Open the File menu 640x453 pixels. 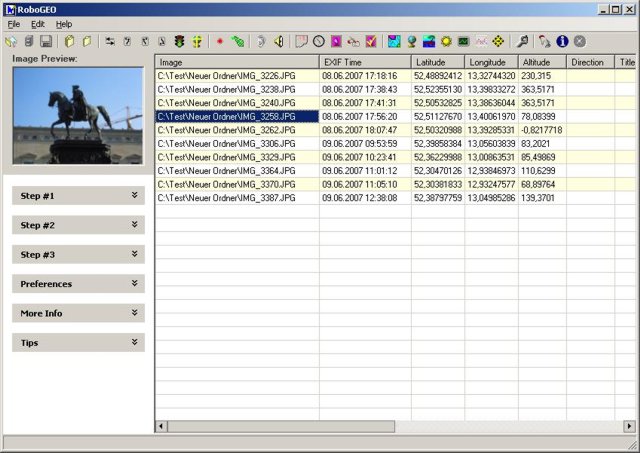point(14,23)
